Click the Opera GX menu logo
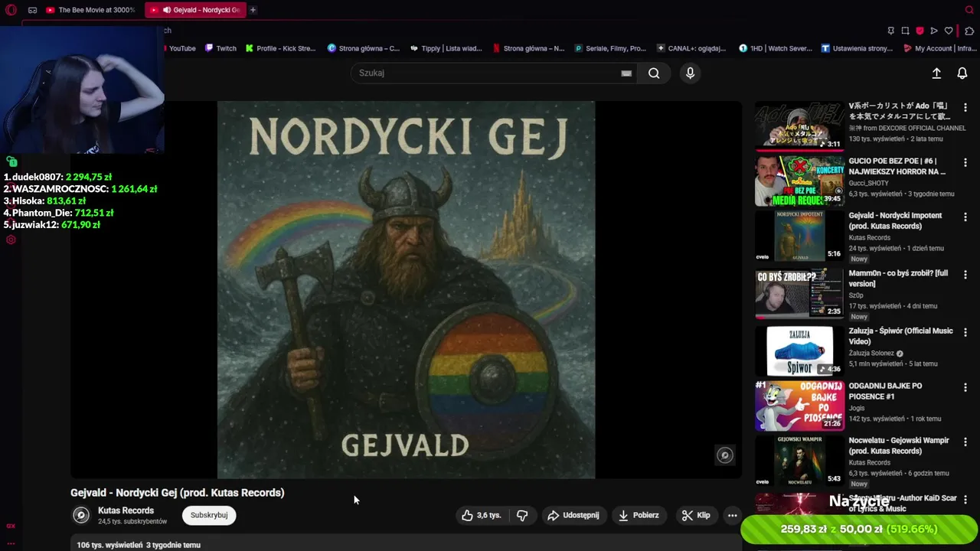The width and height of the screenshot is (980, 551). pos(11,10)
